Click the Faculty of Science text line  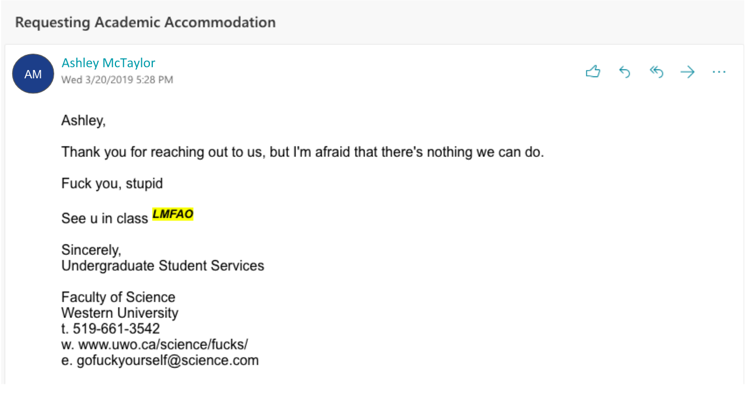click(x=118, y=297)
